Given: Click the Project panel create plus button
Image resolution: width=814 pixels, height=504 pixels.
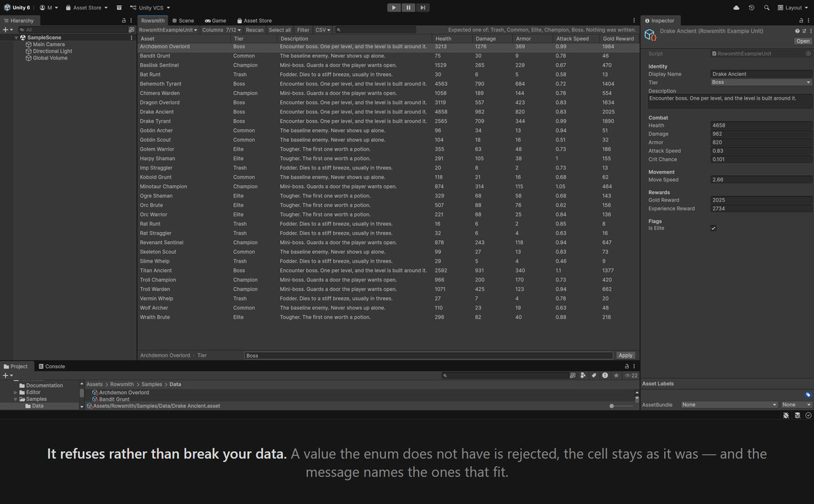Looking at the screenshot, I should 7,375.
